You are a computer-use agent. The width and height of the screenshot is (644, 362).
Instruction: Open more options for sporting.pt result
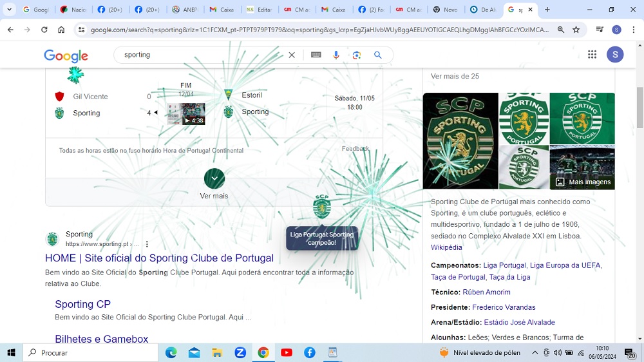pos(147,244)
